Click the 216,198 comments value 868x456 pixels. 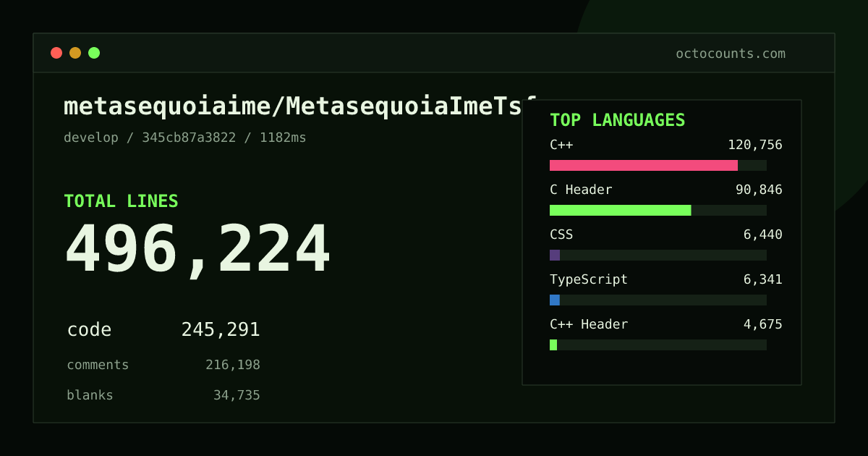pos(233,365)
